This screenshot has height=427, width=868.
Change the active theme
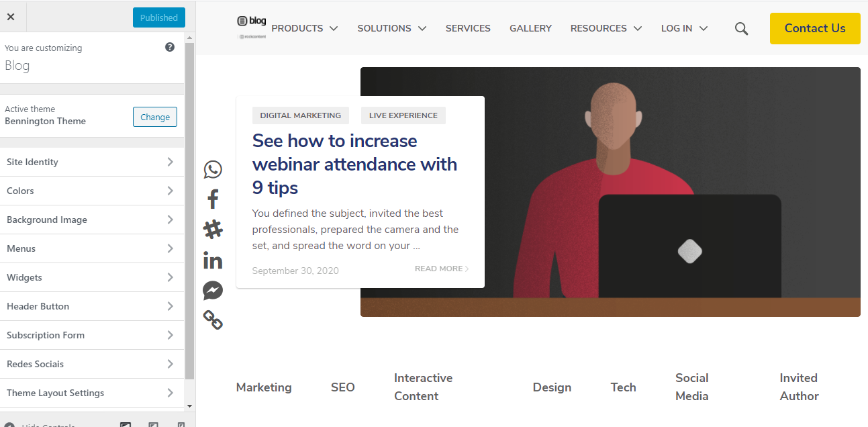pos(155,117)
